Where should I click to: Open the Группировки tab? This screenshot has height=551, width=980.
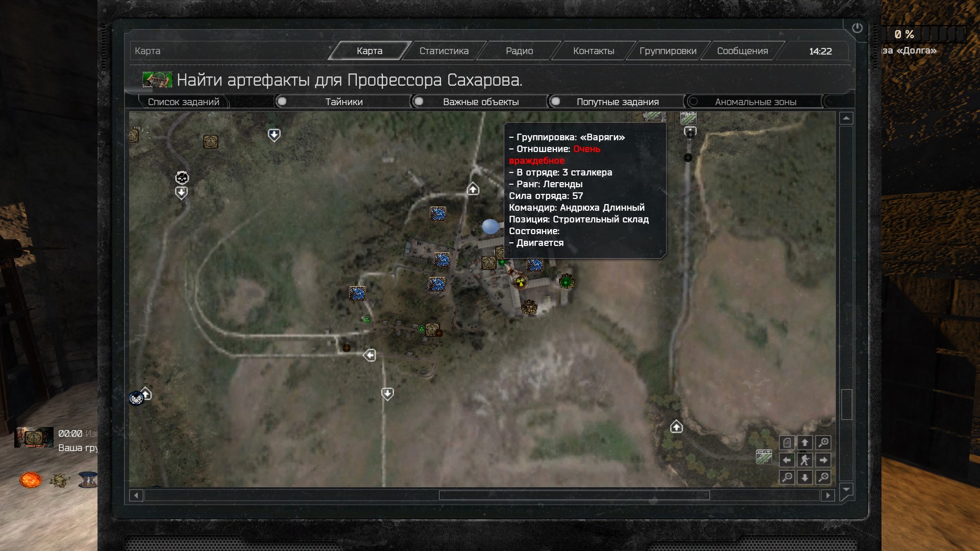pos(668,51)
